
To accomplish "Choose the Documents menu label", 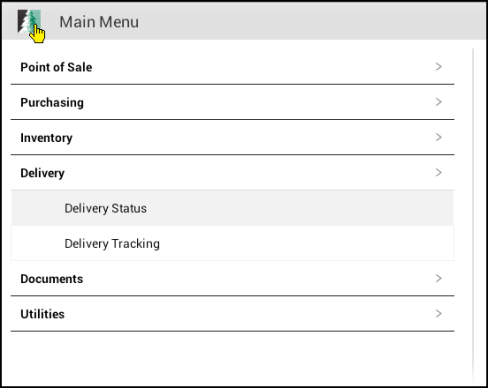I will click(52, 279).
